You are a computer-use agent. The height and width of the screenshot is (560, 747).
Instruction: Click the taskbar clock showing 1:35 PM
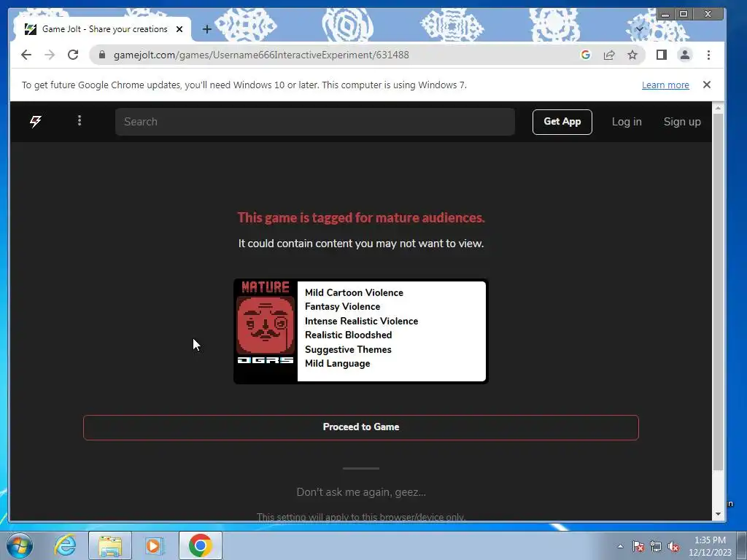tap(710, 546)
